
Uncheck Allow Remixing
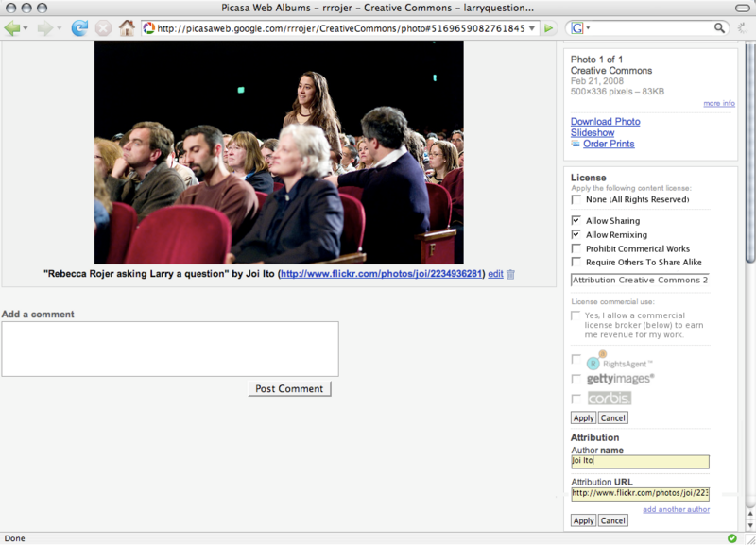pos(576,234)
